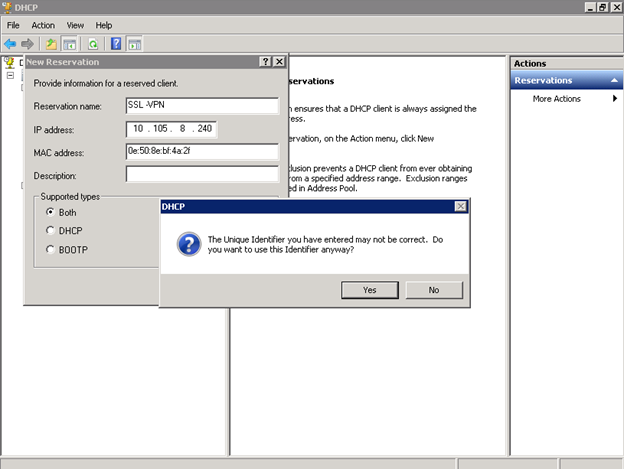Select the Both supported type option
The width and height of the screenshot is (624, 469).
click(50, 212)
